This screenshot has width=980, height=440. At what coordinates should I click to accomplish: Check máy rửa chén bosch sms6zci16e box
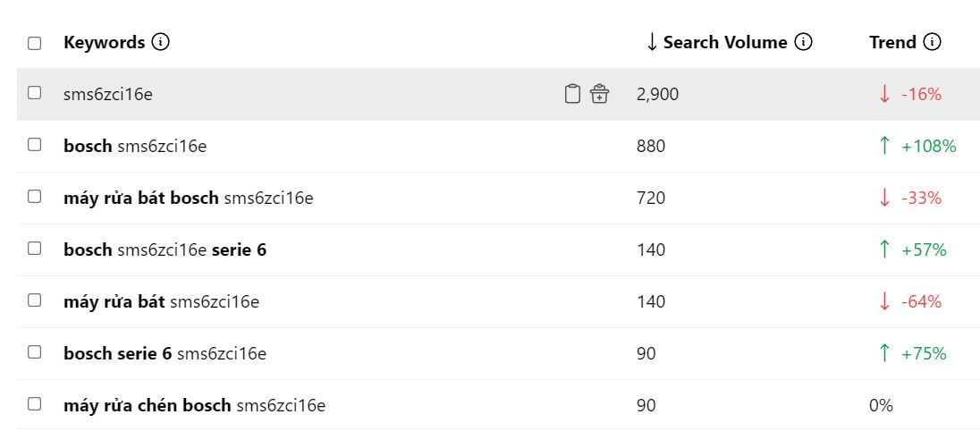click(x=34, y=403)
